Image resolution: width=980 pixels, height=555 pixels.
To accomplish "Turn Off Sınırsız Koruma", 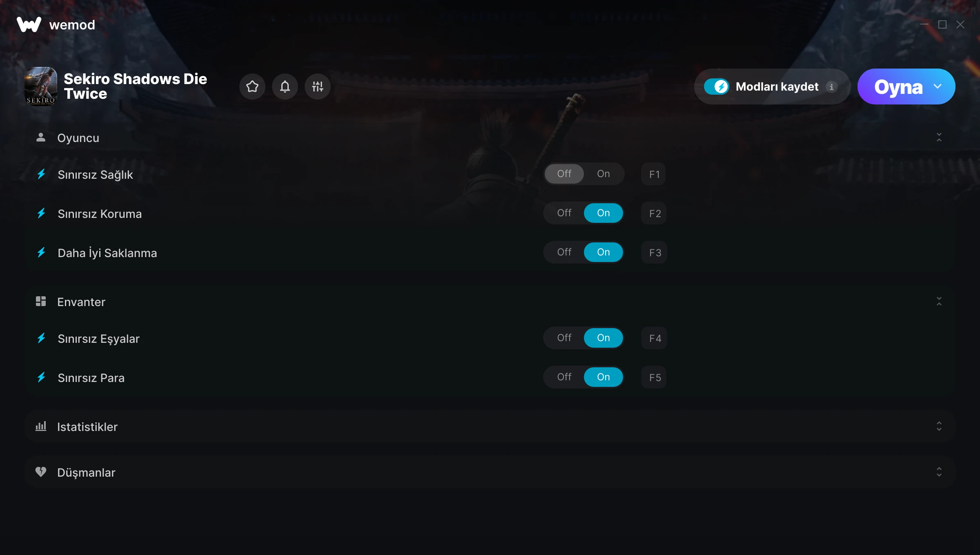I will tap(564, 213).
